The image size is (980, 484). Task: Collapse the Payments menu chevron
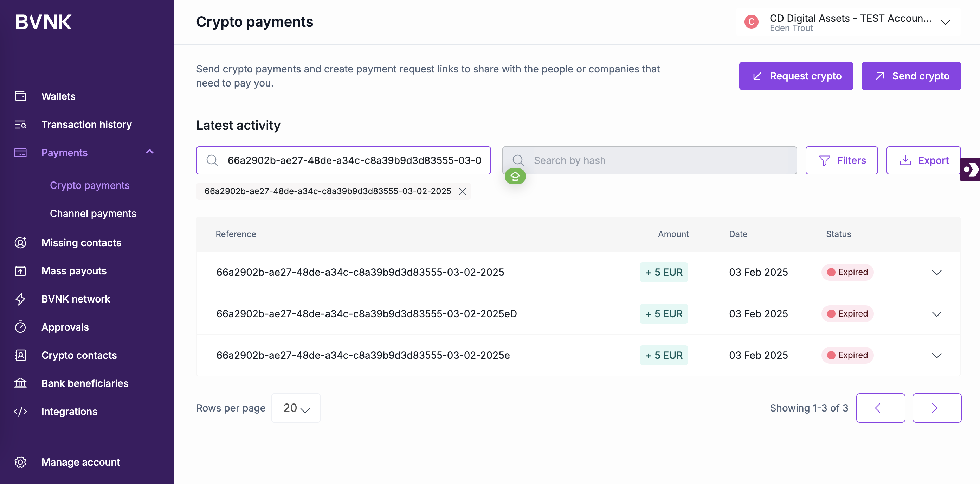coord(150,152)
